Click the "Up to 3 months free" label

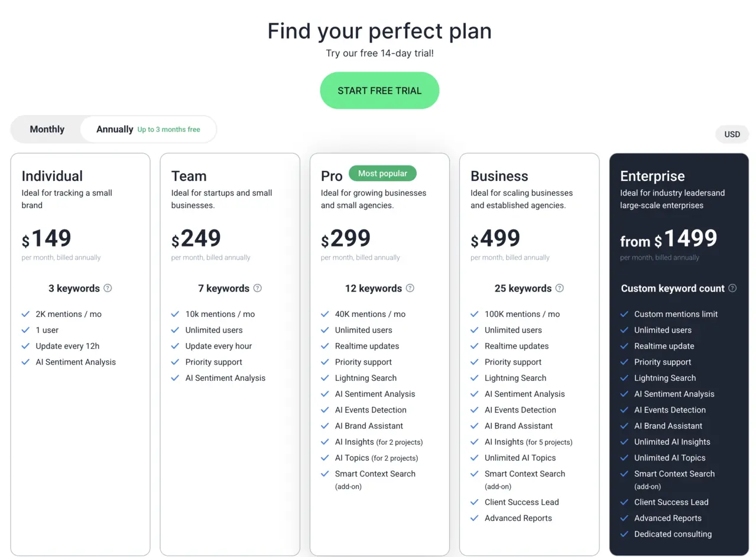170,129
